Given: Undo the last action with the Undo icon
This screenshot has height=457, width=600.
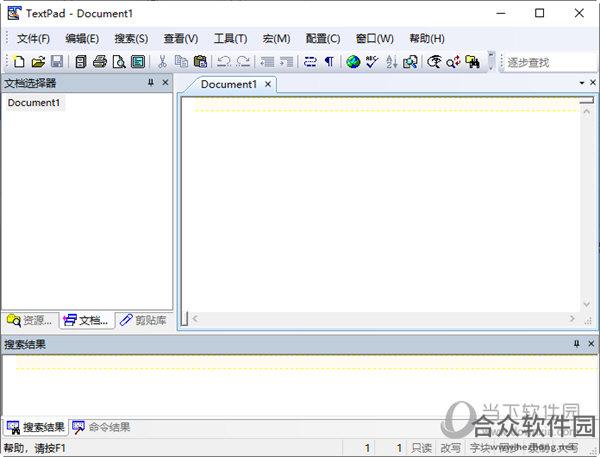Looking at the screenshot, I should click(224, 61).
